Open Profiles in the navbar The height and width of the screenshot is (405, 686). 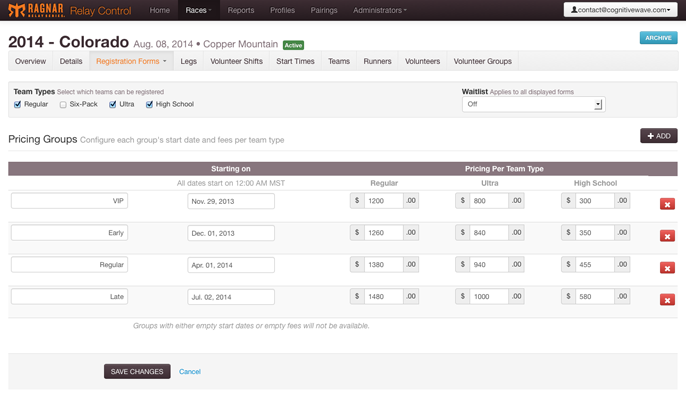pos(282,10)
